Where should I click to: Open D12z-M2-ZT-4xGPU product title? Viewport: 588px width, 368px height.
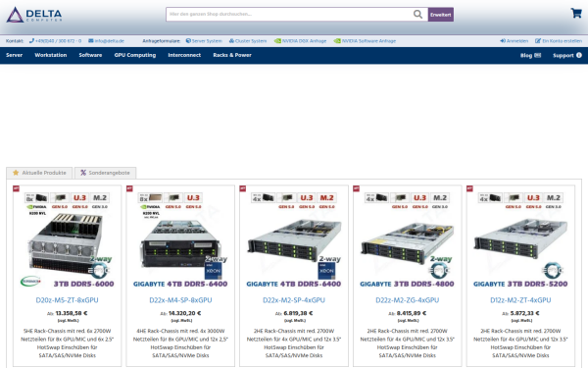point(520,300)
